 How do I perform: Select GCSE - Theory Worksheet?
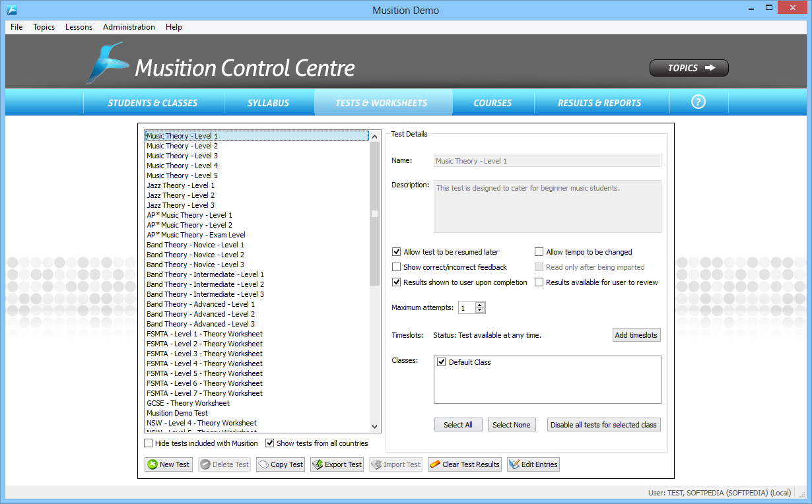(x=257, y=403)
